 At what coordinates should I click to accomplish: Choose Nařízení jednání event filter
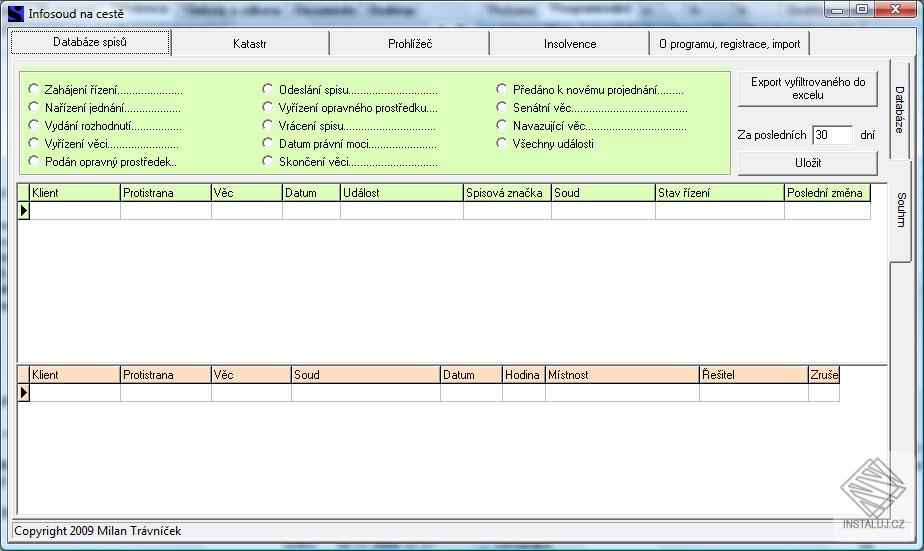click(x=34, y=107)
